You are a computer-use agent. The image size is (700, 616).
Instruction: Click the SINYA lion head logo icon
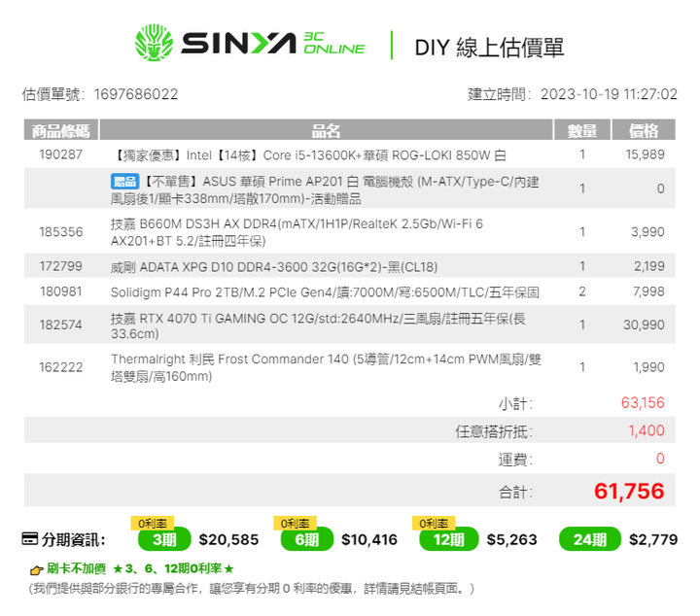tap(154, 43)
